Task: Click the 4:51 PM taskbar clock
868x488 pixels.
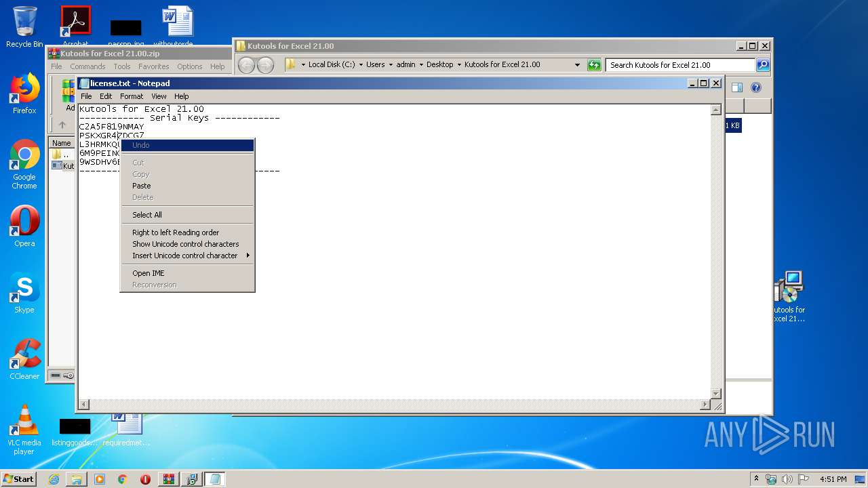Action: 833,479
